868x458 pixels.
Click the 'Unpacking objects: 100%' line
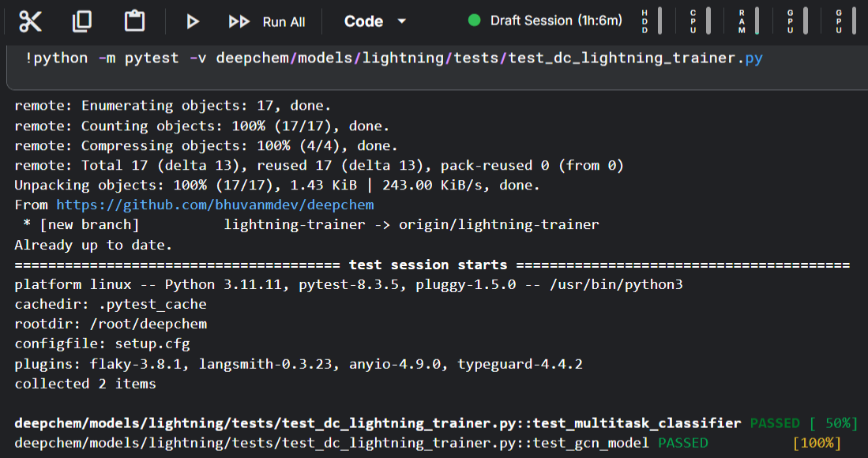pos(277,185)
